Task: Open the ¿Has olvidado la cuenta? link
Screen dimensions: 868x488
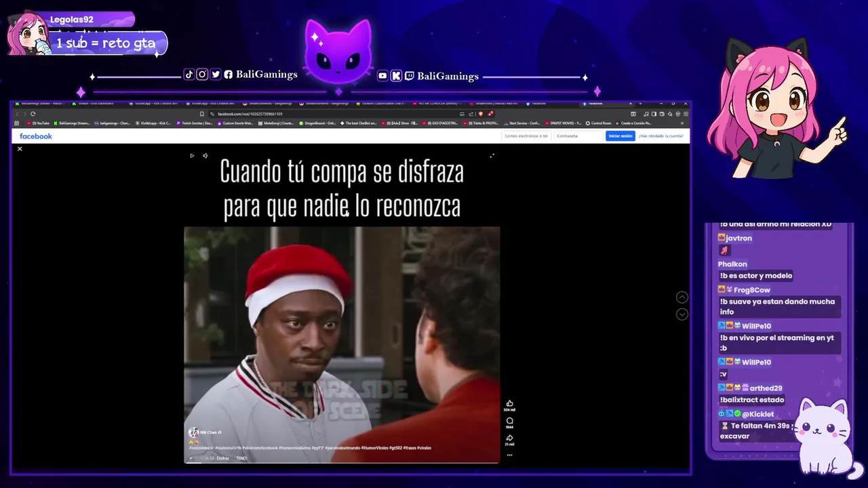Action: [x=660, y=136]
